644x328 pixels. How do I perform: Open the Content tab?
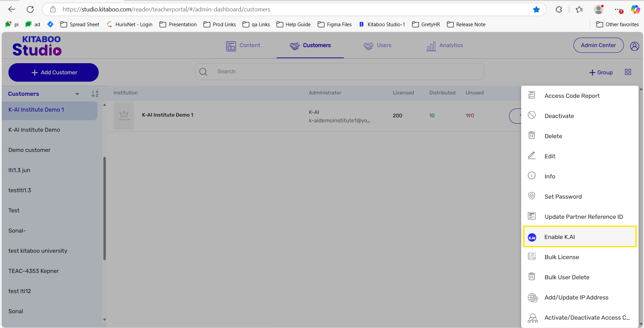click(x=243, y=46)
